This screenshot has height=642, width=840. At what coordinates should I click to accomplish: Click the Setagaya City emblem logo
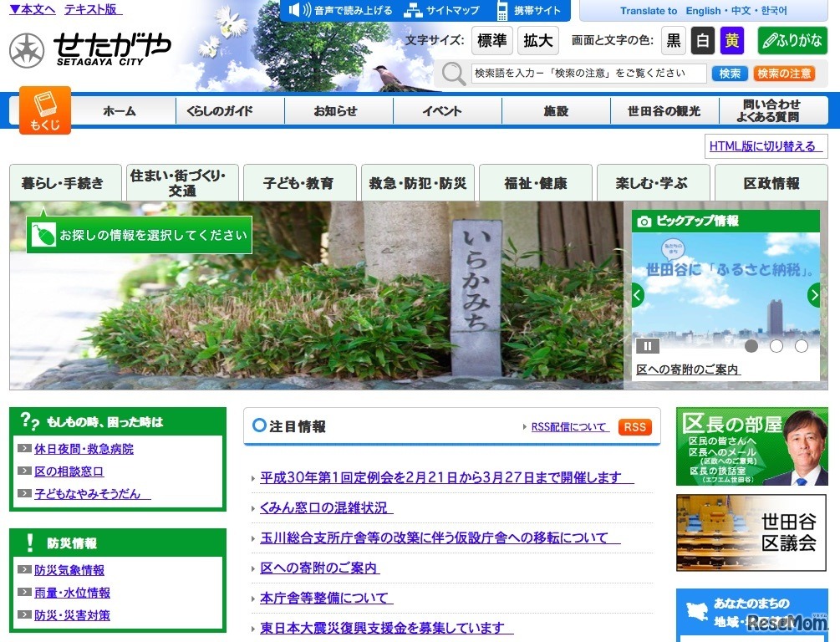click(x=27, y=49)
